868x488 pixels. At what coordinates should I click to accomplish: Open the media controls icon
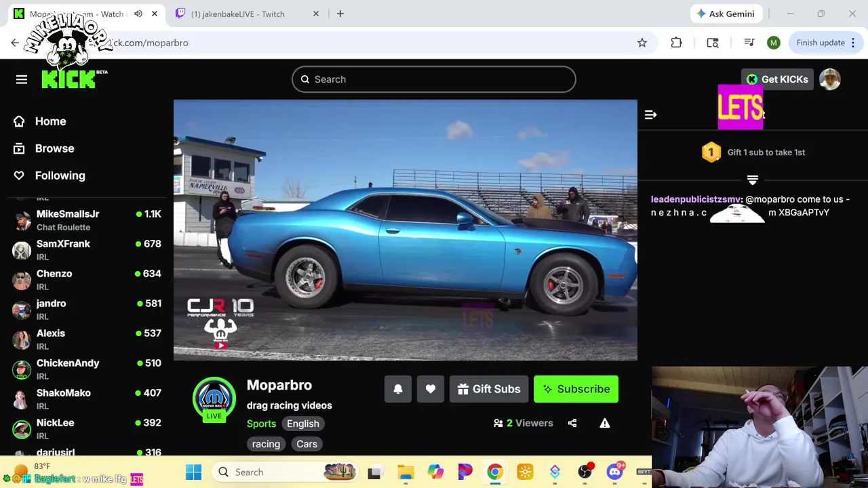(x=749, y=43)
